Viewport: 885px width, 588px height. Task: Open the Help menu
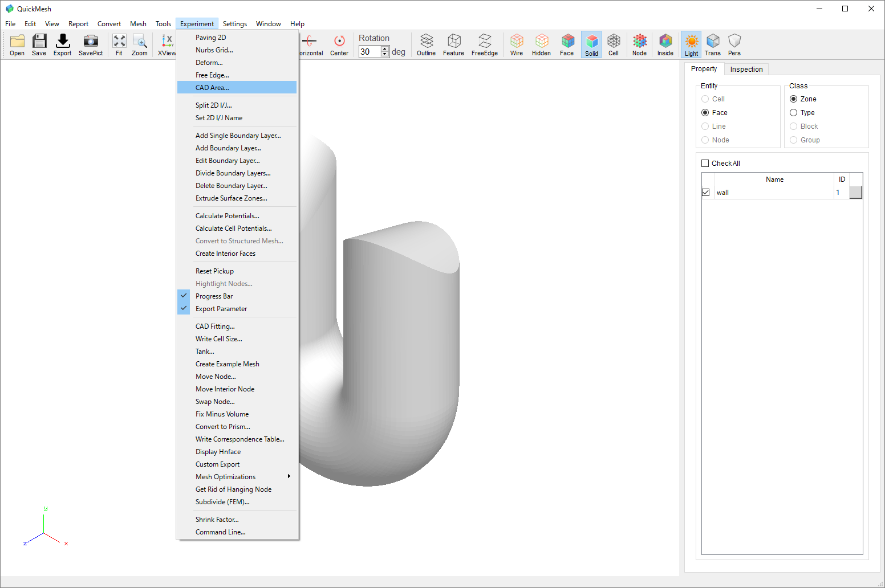point(297,24)
